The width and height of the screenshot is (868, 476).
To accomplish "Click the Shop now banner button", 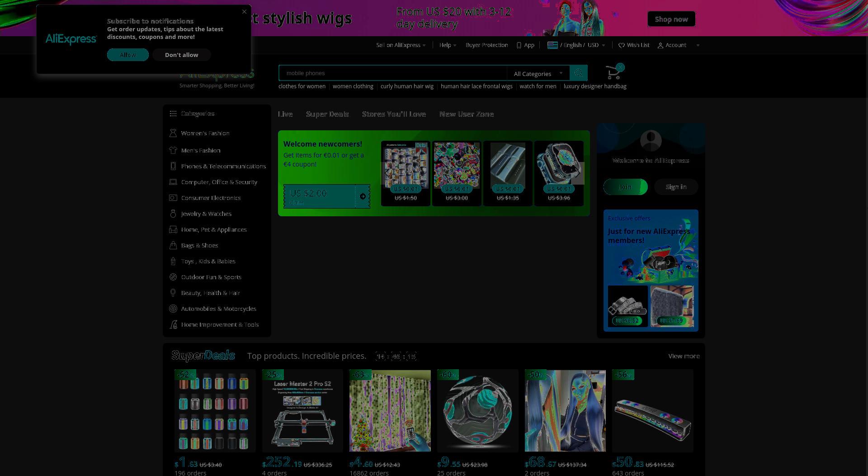I will point(671,19).
